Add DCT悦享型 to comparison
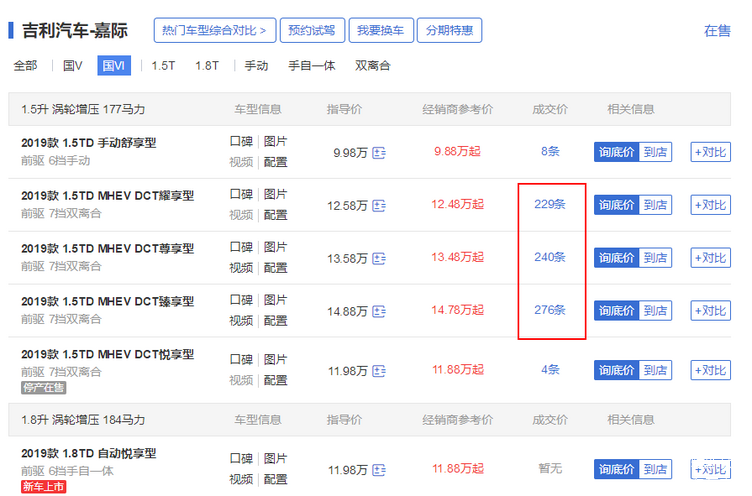752x496 pixels. [710, 370]
